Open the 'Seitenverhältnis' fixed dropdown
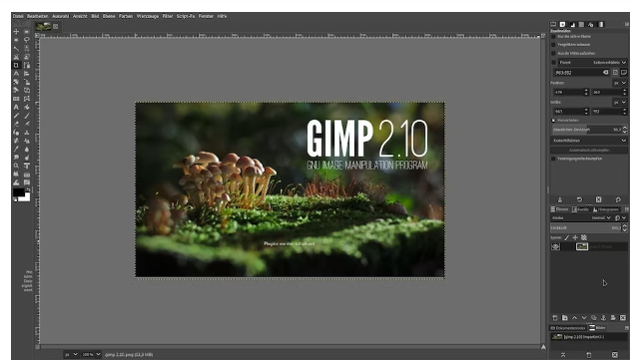 [x=592, y=63]
